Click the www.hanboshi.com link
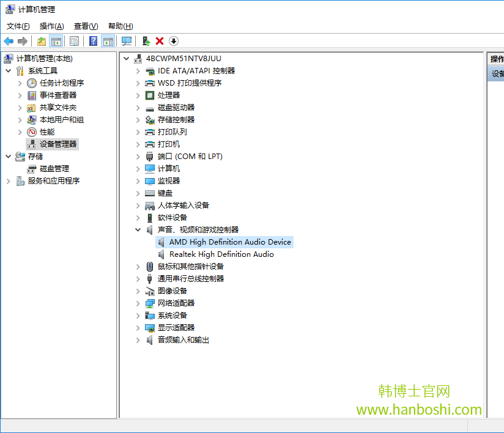Viewport: 504px width, 433px height. pyautogui.click(x=420, y=409)
